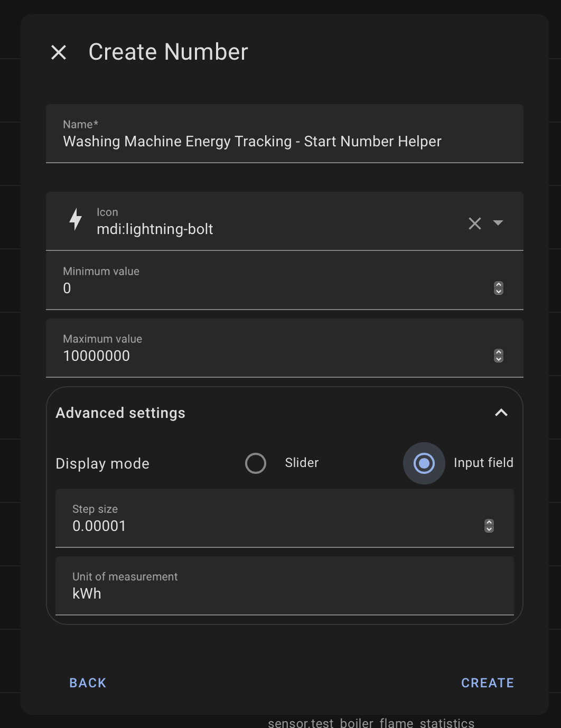Click the Step size input

285,518
